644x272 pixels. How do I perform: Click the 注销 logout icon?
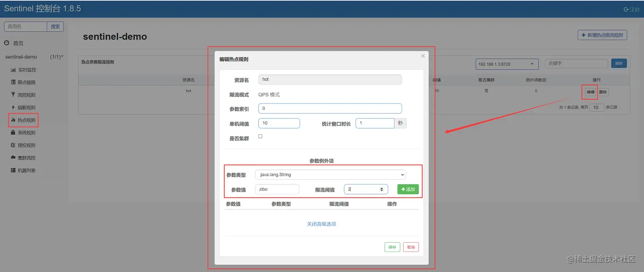tap(626, 9)
